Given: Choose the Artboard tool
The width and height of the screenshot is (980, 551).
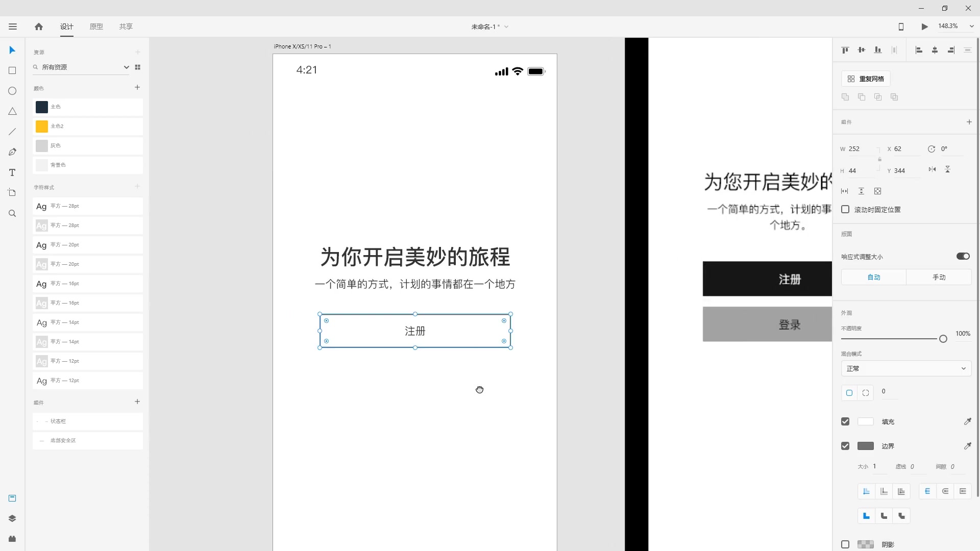Looking at the screenshot, I should [x=12, y=193].
